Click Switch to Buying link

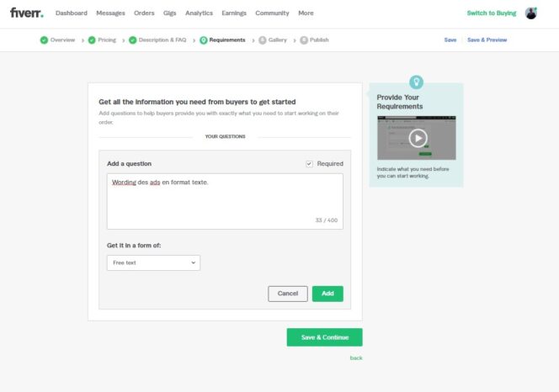[x=492, y=13]
